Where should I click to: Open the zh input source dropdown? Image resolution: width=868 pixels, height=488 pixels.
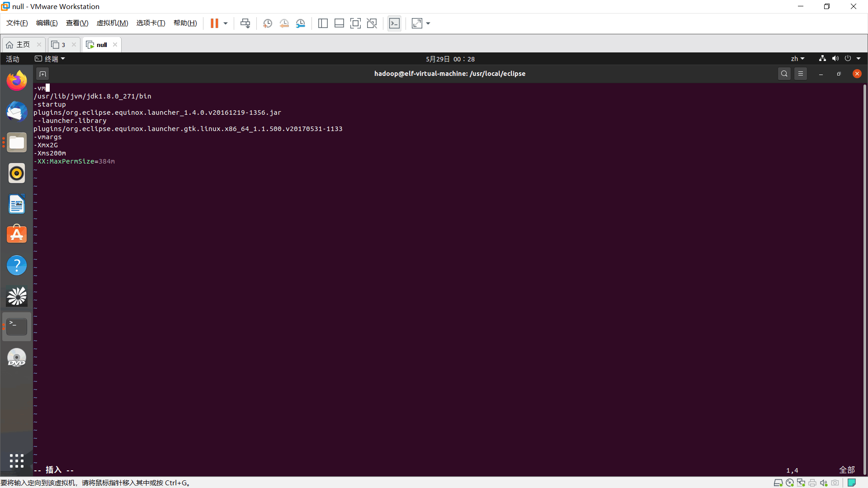point(797,59)
